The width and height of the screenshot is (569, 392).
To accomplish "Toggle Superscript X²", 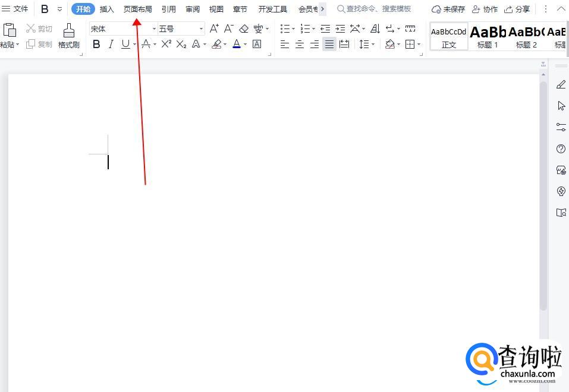I will point(166,44).
